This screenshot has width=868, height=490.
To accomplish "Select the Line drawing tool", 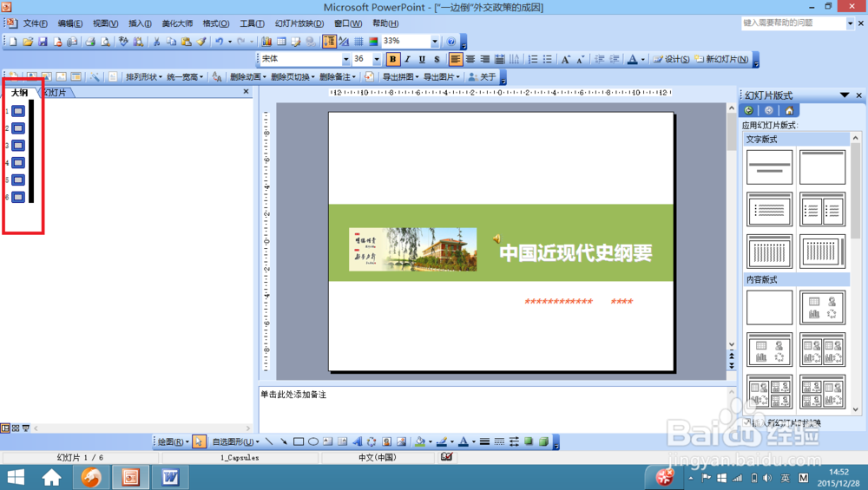I will [269, 441].
